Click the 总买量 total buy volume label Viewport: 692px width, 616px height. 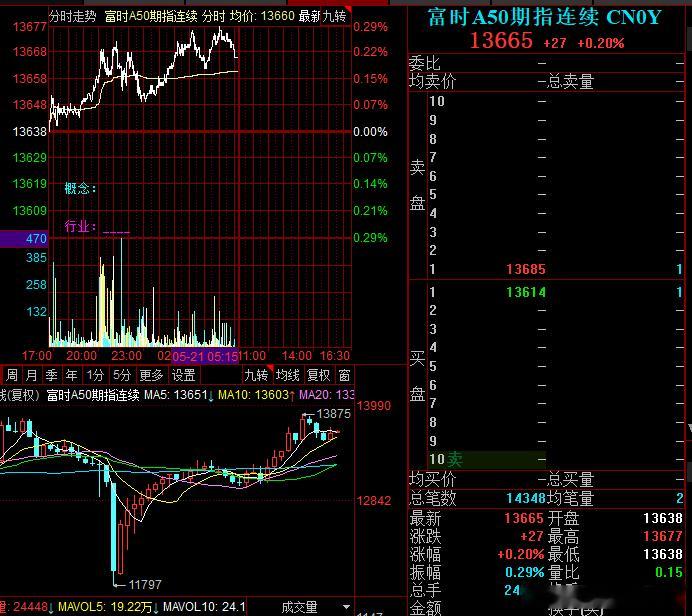tap(571, 479)
